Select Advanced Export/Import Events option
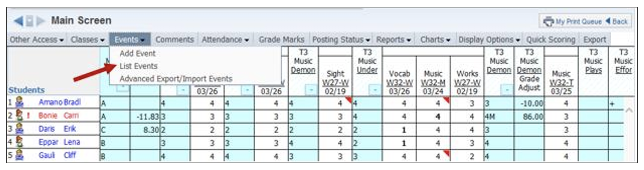 tap(176, 79)
